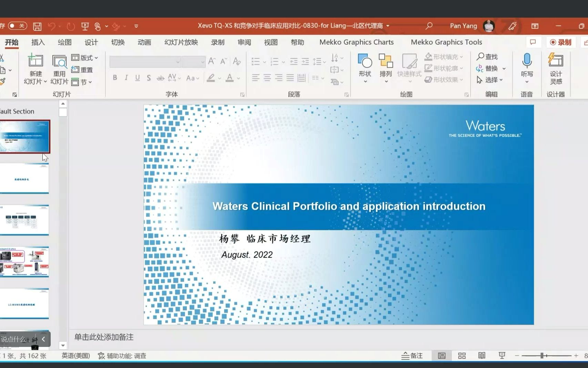
Task: Open the 动画 animations tab
Action: click(x=144, y=42)
